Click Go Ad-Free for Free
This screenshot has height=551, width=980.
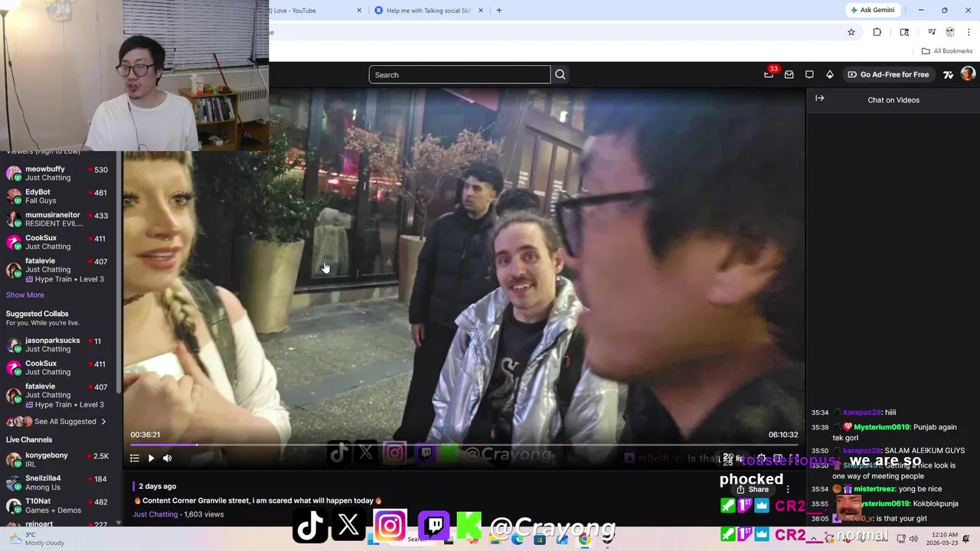[888, 74]
